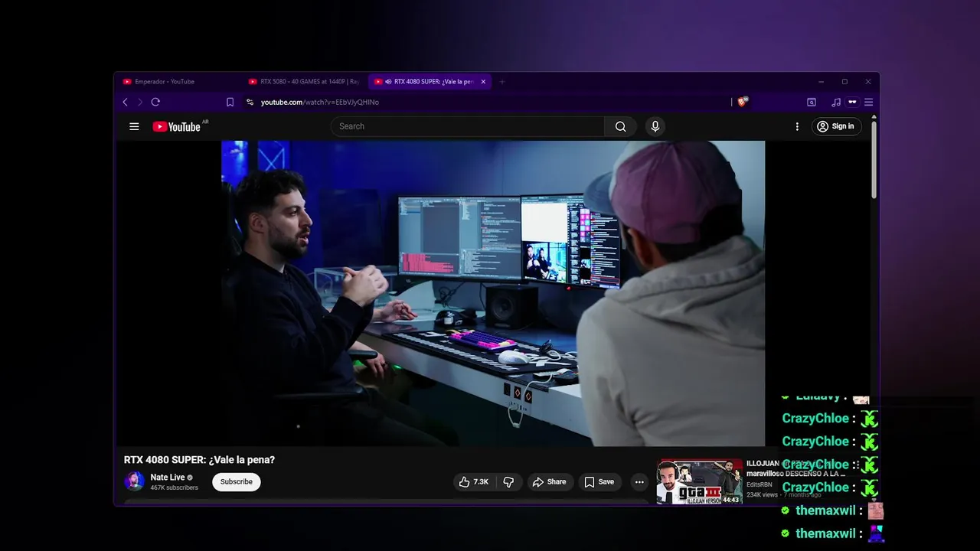Open the music note playlist icon
Viewport: 980px width, 551px height.
(836, 102)
